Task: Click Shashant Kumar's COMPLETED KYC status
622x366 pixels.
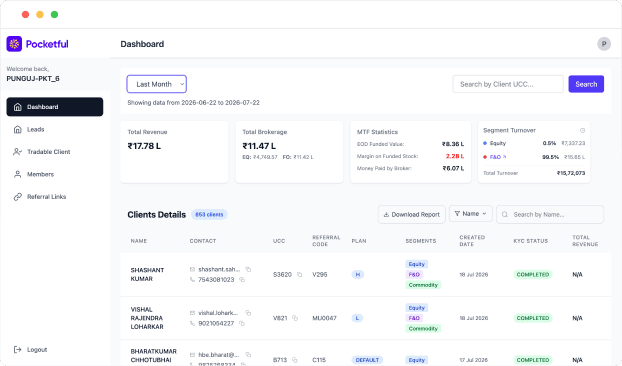Action: [533, 274]
